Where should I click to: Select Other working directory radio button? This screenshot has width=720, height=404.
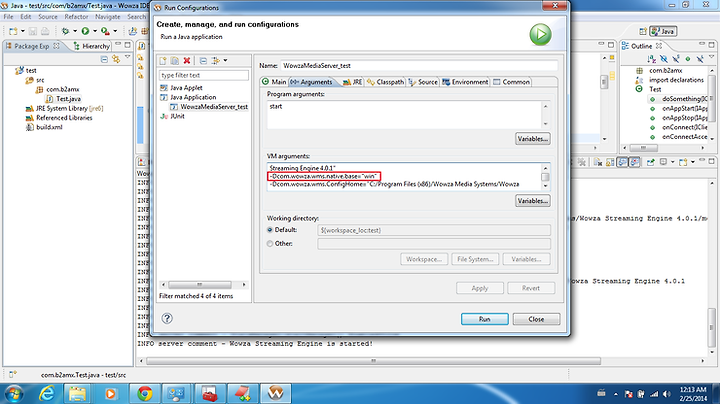(270, 244)
